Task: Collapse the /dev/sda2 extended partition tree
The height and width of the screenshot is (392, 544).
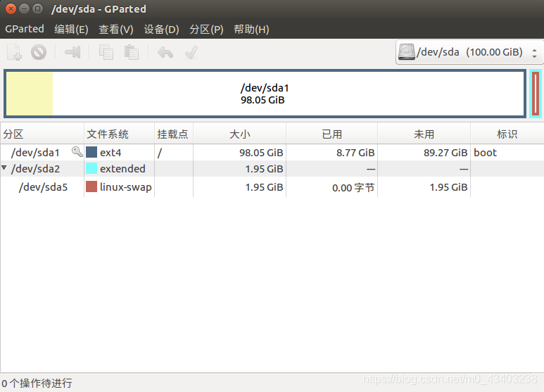Action: point(5,169)
